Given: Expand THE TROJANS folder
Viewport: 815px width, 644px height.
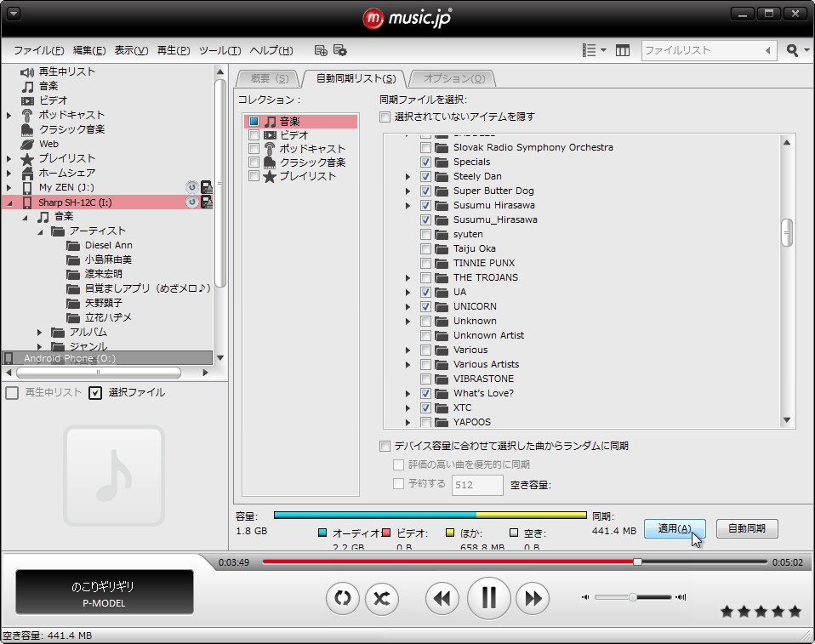Looking at the screenshot, I should point(408,278).
